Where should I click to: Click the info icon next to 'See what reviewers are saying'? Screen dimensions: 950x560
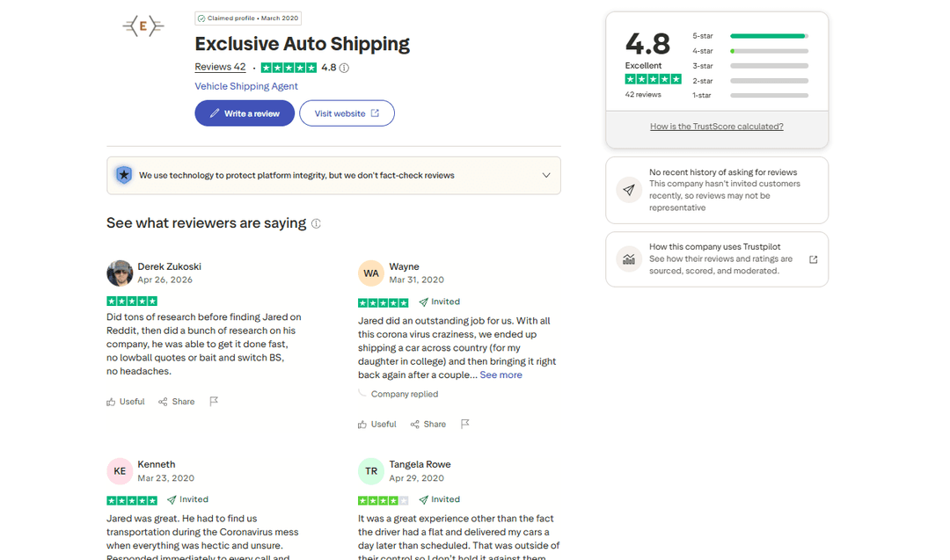(317, 223)
